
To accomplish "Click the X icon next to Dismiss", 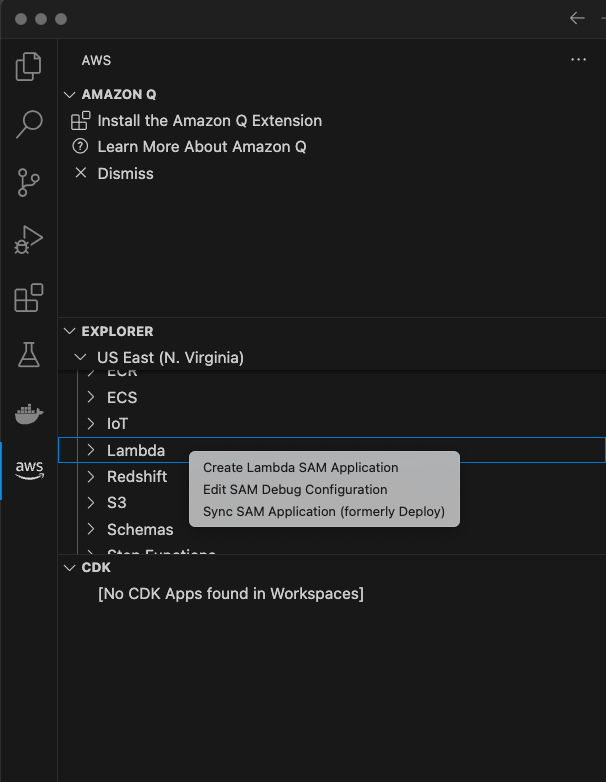I will click(80, 173).
